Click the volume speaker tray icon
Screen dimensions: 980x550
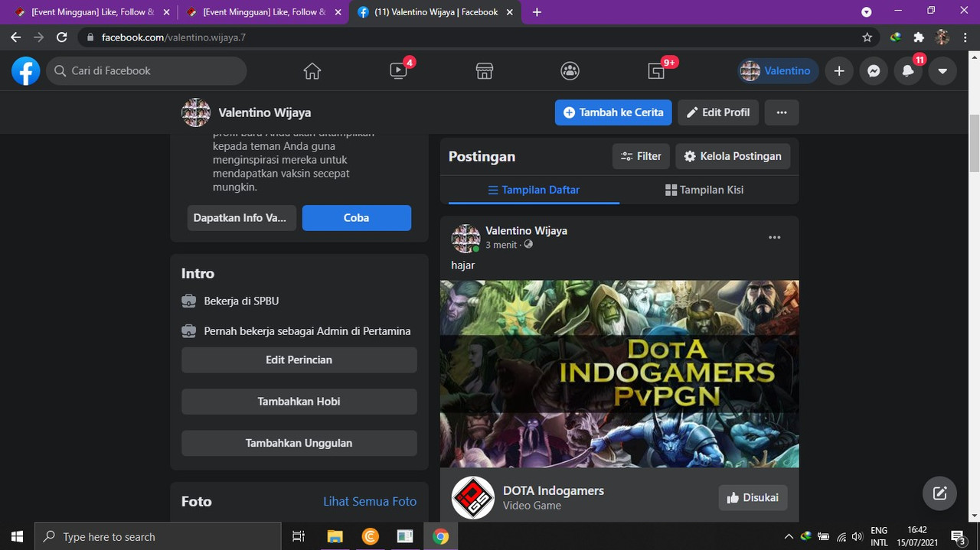click(x=857, y=536)
